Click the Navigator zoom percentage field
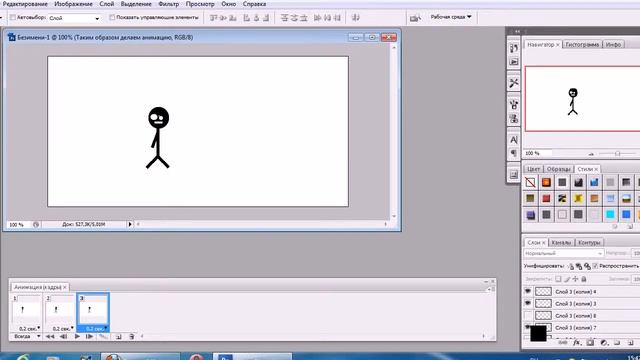The image size is (640, 360). (538, 153)
